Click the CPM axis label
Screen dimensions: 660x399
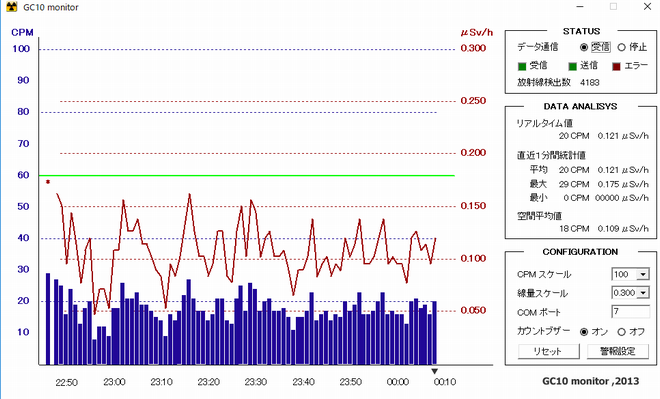click(x=22, y=32)
